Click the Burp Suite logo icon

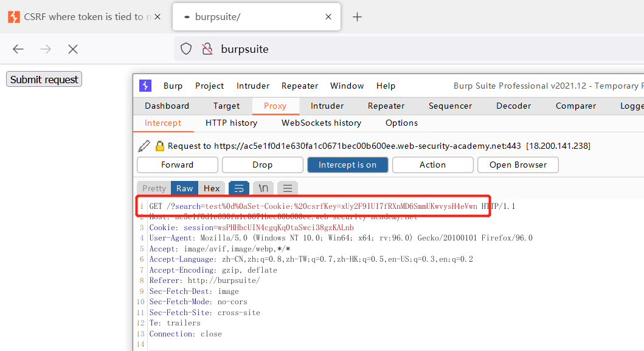click(145, 86)
